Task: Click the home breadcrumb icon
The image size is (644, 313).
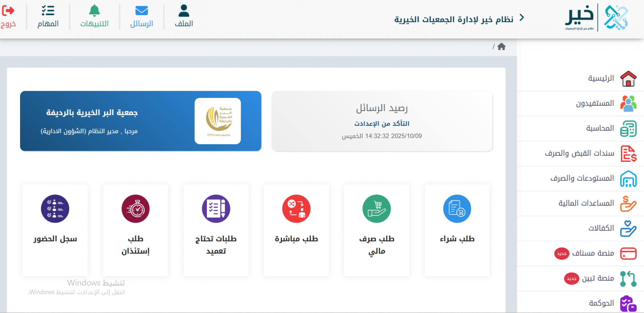Action: (501, 47)
